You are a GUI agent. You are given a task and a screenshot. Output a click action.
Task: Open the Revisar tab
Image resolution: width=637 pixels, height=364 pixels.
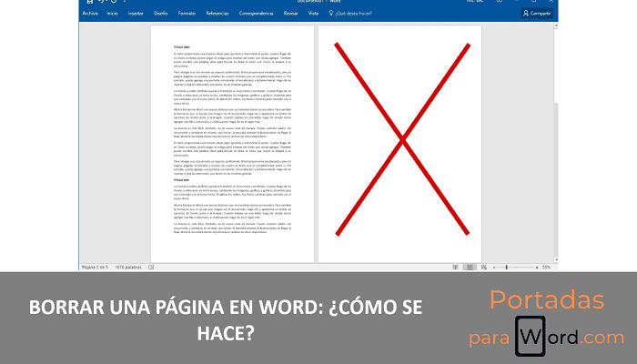pyautogui.click(x=290, y=14)
